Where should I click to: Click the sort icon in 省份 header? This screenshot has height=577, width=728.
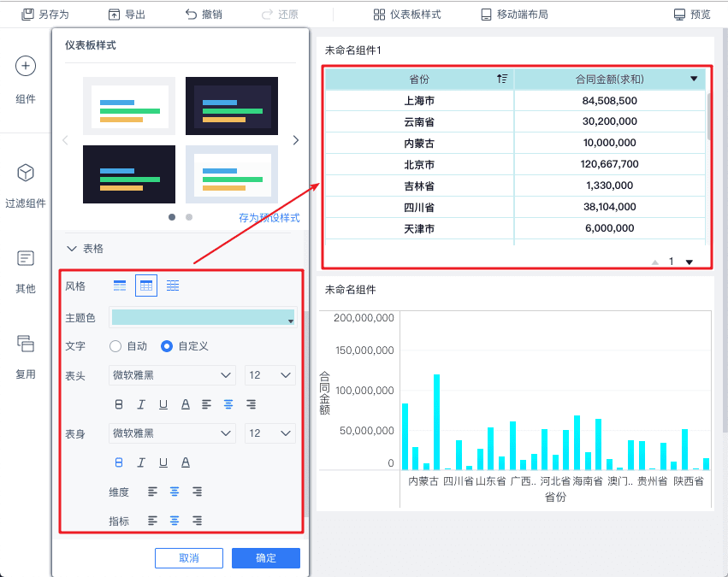[x=502, y=79]
